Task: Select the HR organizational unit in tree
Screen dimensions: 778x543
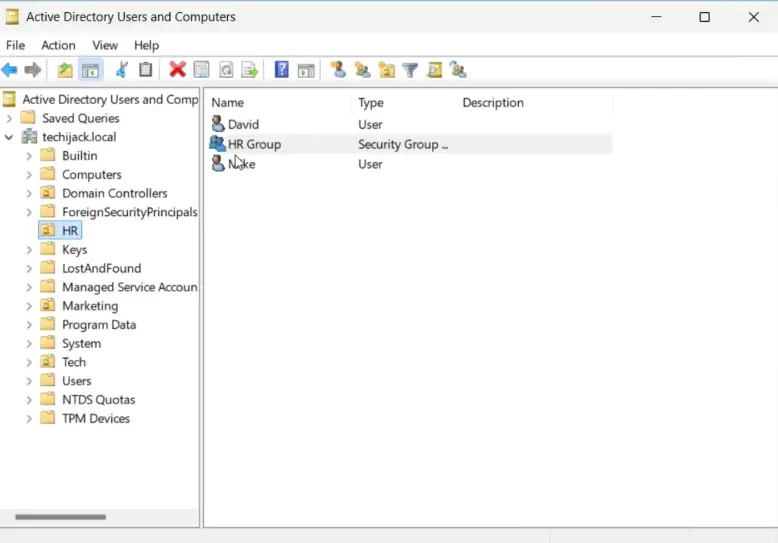Action: (60, 230)
